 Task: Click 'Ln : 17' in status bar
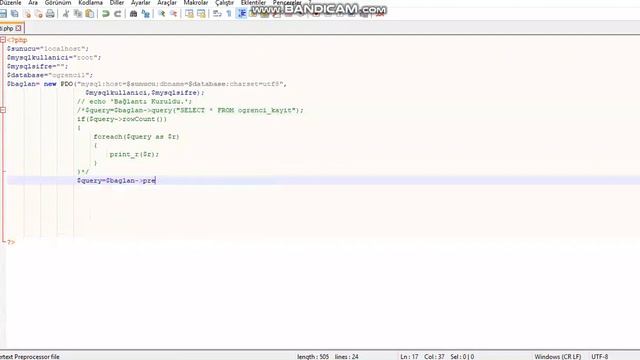(409, 357)
